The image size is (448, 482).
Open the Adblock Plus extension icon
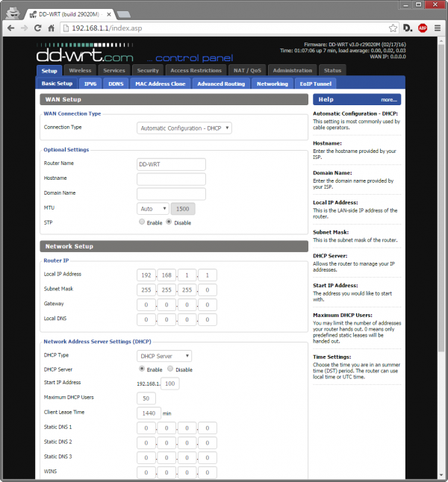(423, 28)
